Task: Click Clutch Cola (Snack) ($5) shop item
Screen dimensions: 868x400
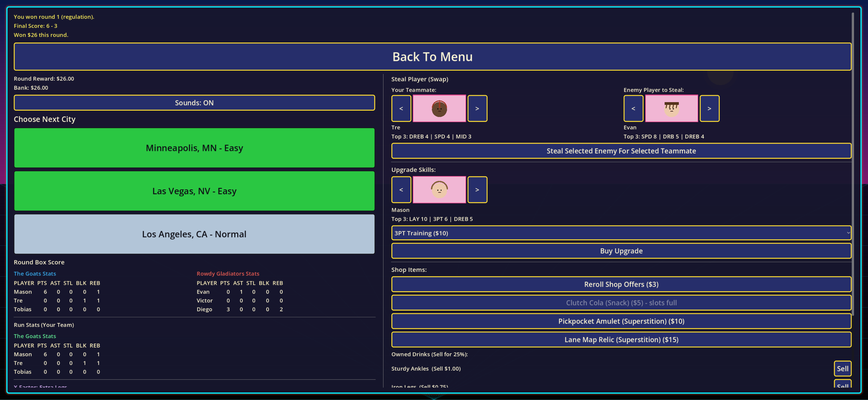Action: [621, 303]
